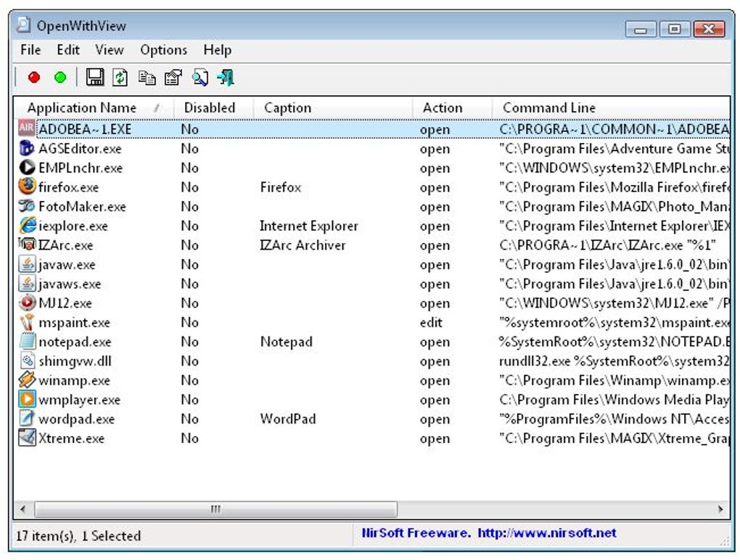The height and width of the screenshot is (560, 740).
Task: Click the Xtreme.exe row icon
Action: point(27,438)
